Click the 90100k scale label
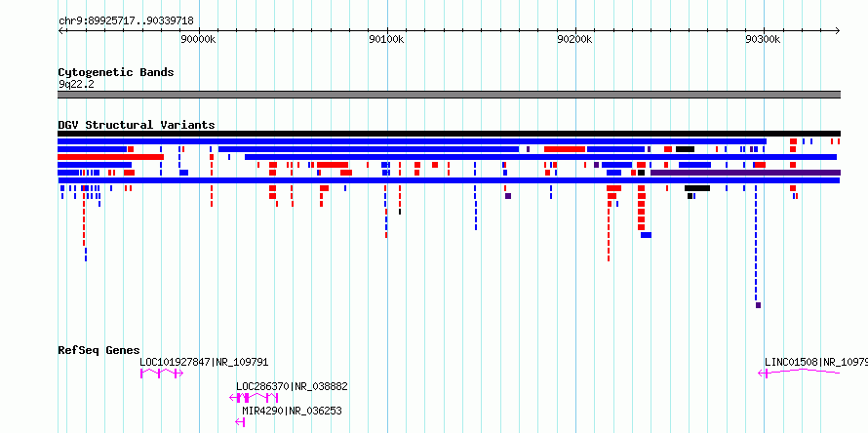This screenshot has height=433, width=868. pos(386,39)
